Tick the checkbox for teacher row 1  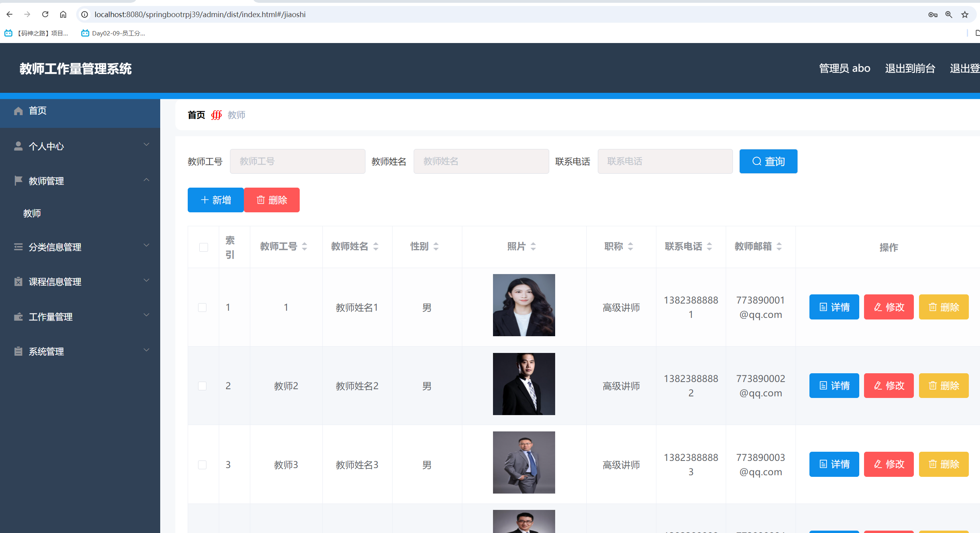click(202, 307)
